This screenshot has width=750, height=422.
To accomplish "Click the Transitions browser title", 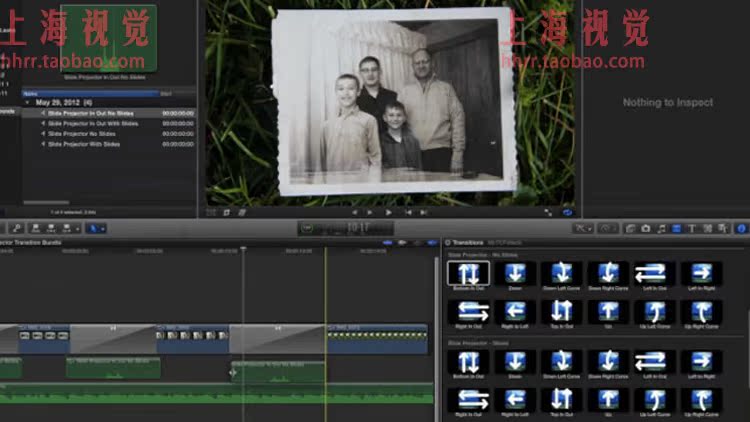I will point(468,243).
